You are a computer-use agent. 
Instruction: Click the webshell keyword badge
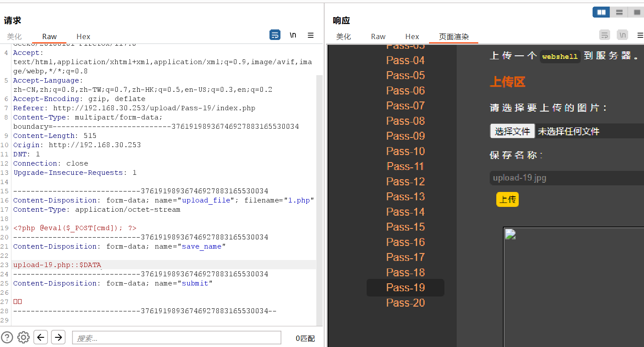tap(560, 57)
